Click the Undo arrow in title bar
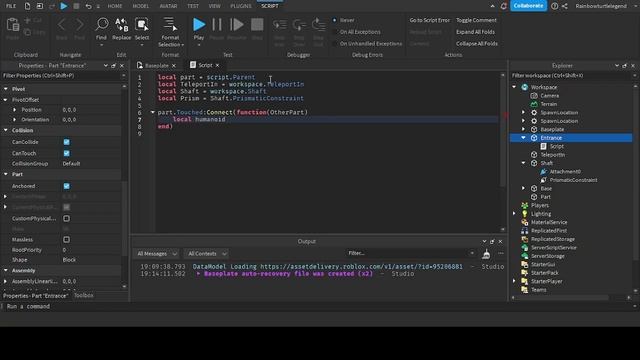The width and height of the screenshot is (640, 360). click(x=88, y=6)
